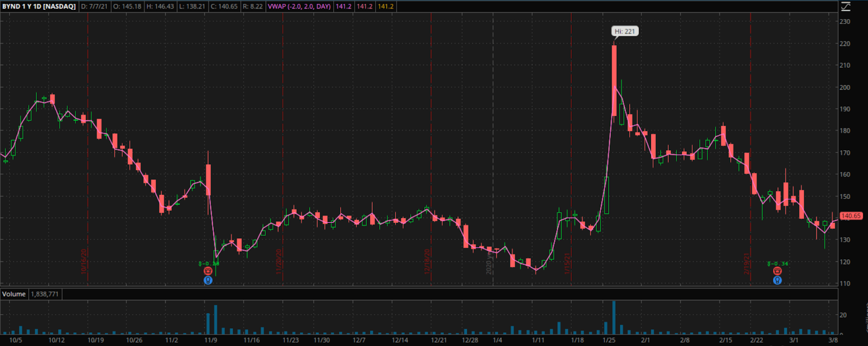Image resolution: width=868 pixels, height=346 pixels.
Task: Click the volume value 1,838,771
Action: click(44, 294)
